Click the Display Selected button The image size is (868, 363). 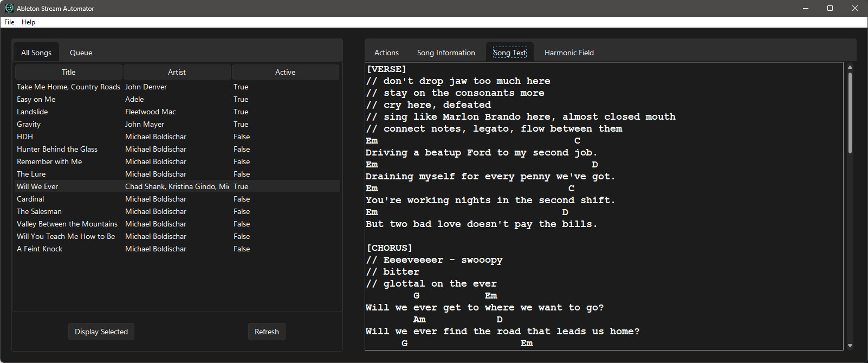point(101,332)
